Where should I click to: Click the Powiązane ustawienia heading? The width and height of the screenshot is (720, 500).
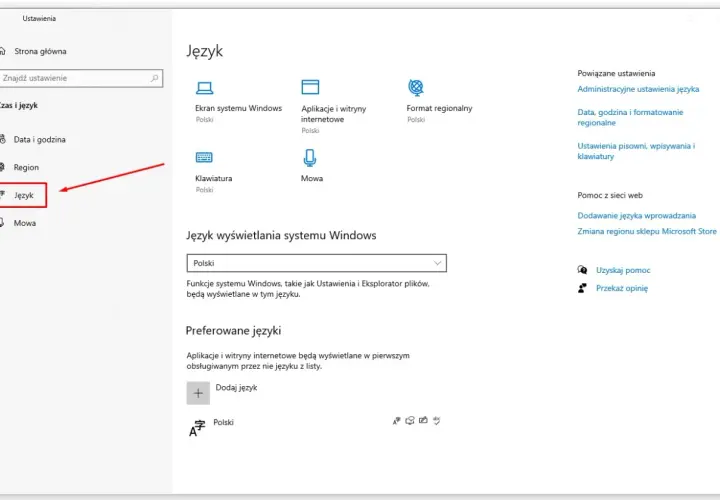[x=616, y=73]
